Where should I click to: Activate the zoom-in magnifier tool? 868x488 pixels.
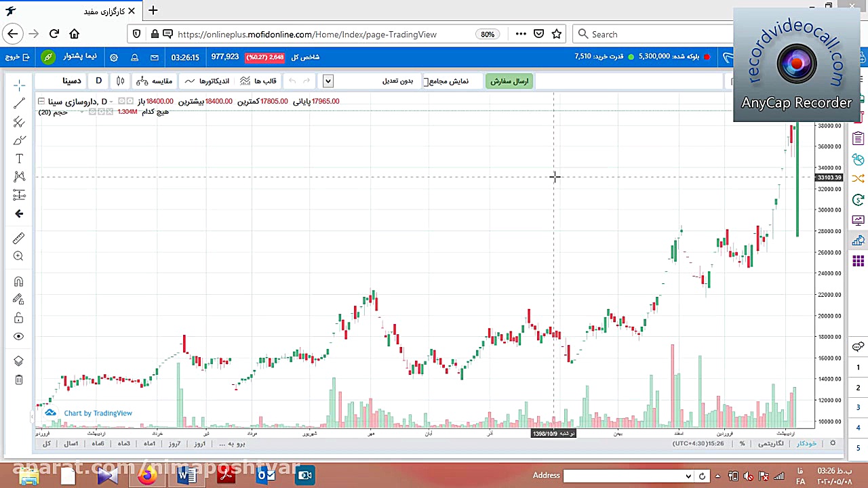(x=19, y=256)
